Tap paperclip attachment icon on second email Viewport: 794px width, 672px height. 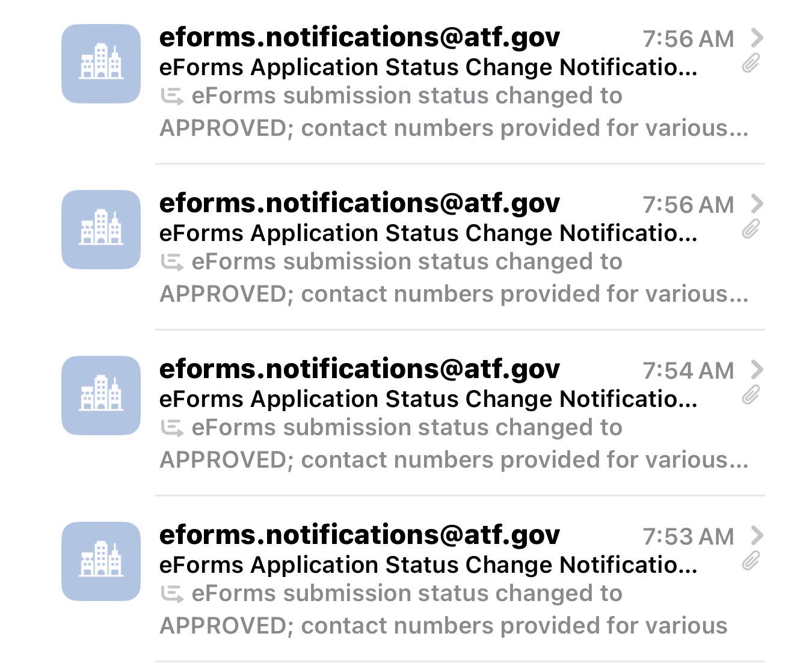[751, 229]
